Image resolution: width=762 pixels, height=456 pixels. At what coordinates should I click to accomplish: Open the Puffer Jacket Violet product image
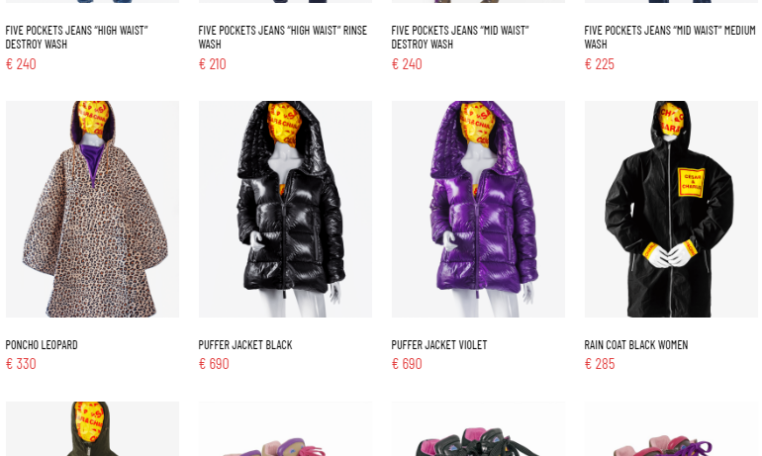pyautogui.click(x=478, y=209)
